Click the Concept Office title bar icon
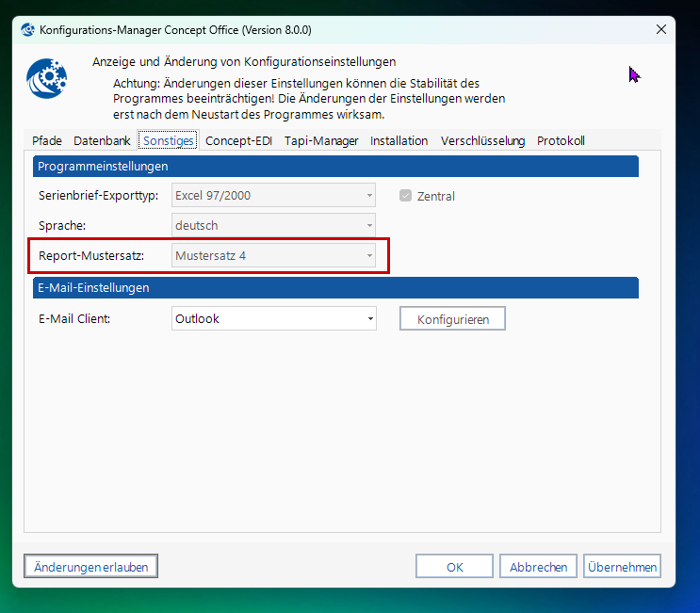700x613 pixels. 27,30
